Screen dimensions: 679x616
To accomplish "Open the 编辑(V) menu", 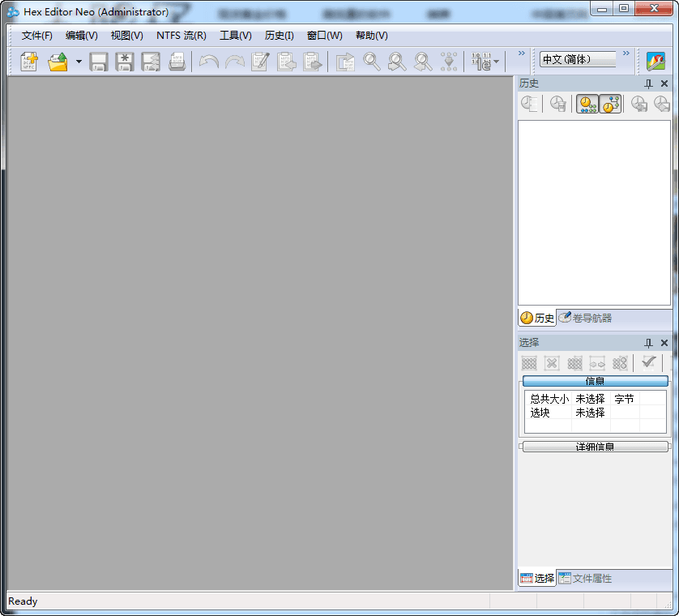I will click(81, 36).
